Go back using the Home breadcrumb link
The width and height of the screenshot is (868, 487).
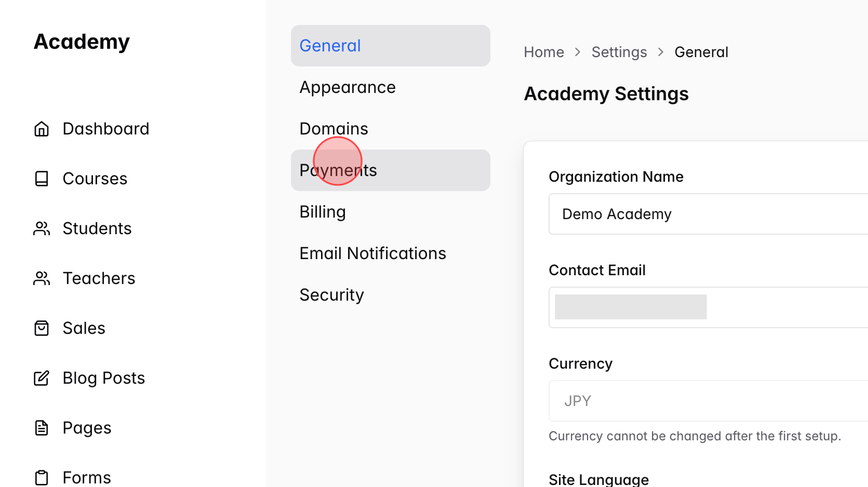click(543, 52)
